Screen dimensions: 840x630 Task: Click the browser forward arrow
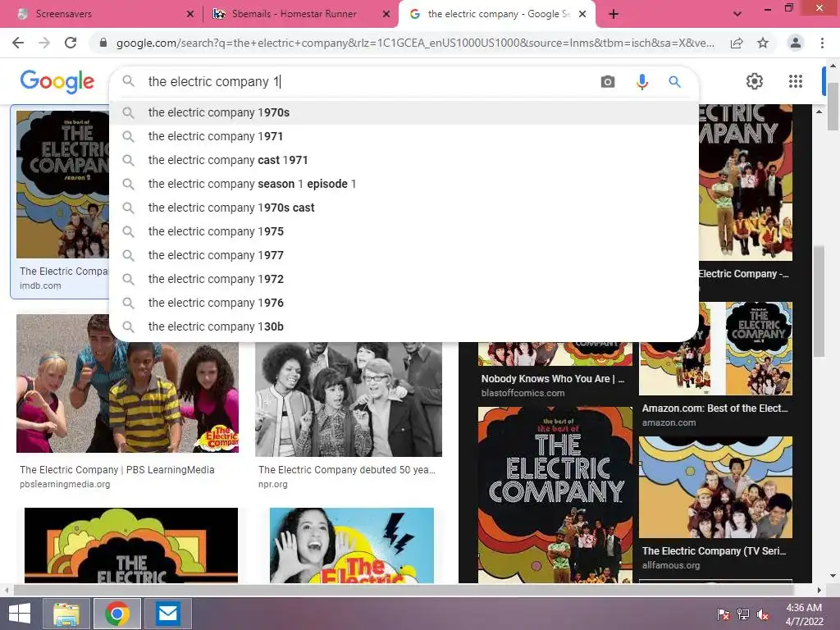click(44, 43)
